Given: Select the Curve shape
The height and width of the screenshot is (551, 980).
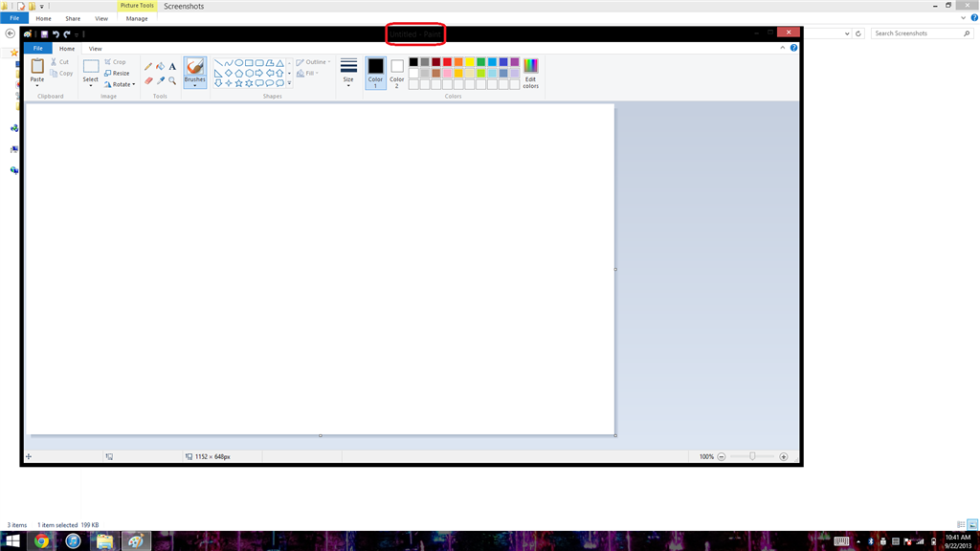Looking at the screenshot, I should point(229,63).
